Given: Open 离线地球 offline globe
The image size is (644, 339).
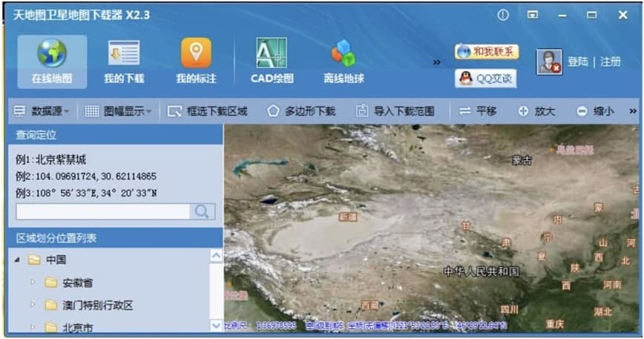Looking at the screenshot, I should pos(344,62).
